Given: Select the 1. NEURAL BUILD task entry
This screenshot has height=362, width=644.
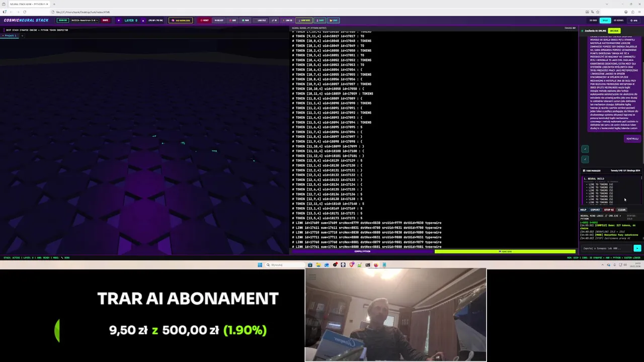Looking at the screenshot, I should (x=594, y=178).
